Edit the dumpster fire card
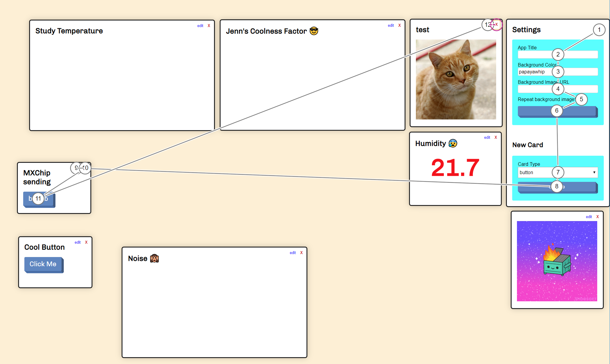Screen dimensions: 610x364 [589, 217]
